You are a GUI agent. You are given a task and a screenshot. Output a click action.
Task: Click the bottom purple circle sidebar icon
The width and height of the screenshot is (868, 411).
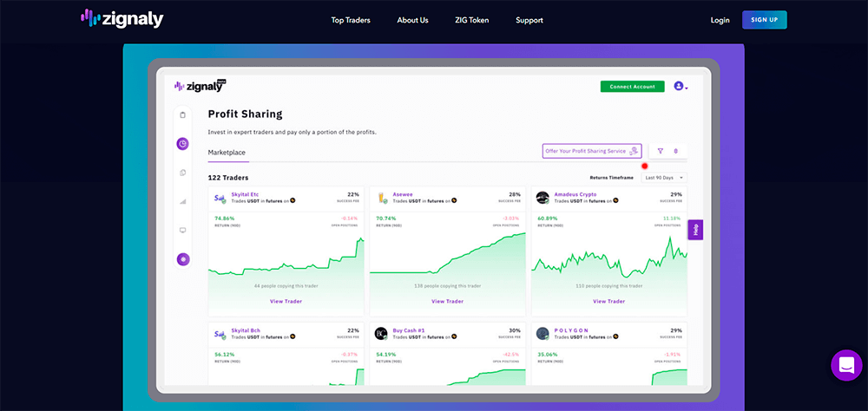pos(182,258)
